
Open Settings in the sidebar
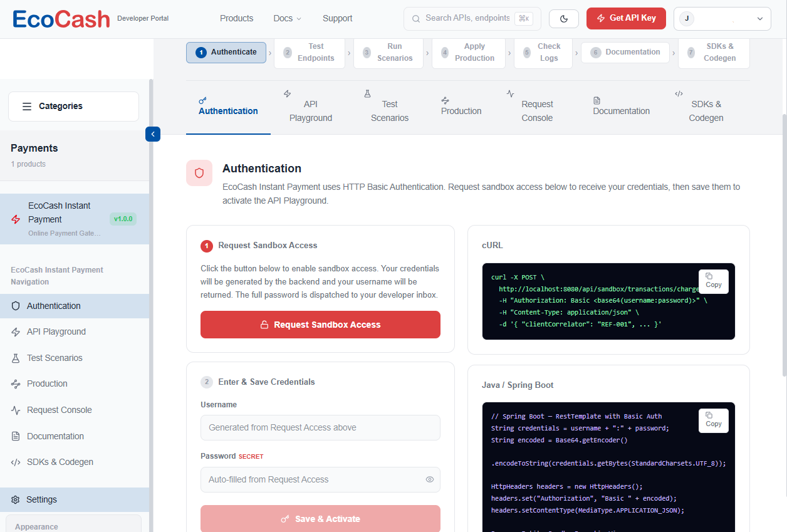(75, 499)
